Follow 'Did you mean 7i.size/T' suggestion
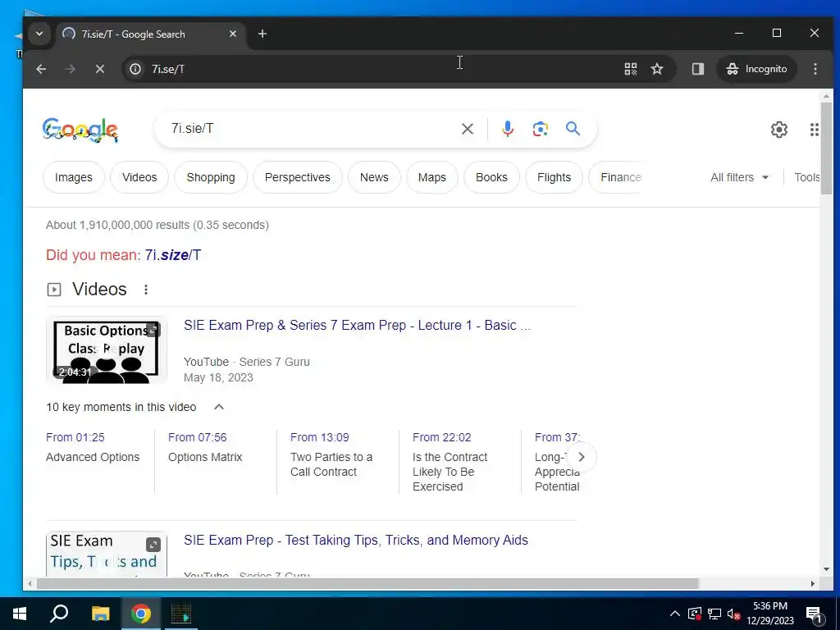Viewport: 840px width, 630px height. (172, 255)
